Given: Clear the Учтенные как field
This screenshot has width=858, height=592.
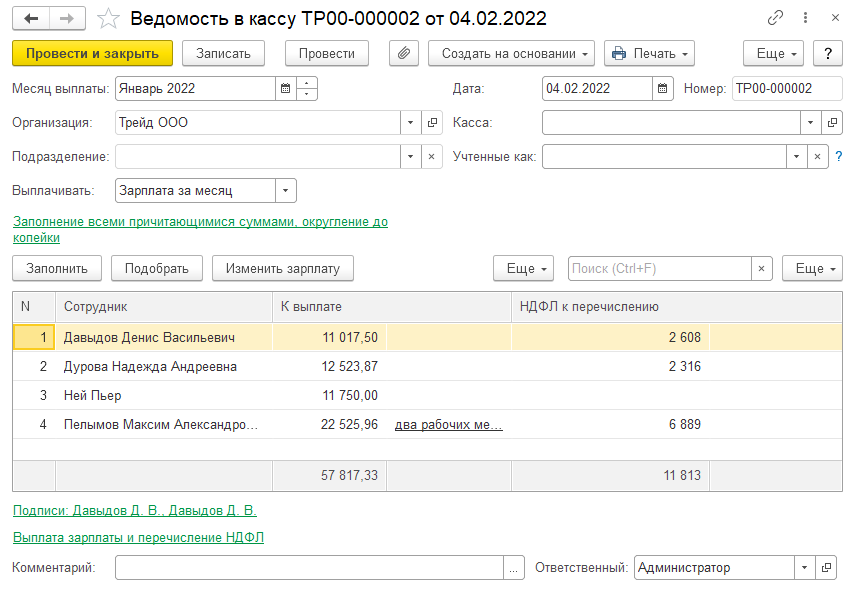Looking at the screenshot, I should [x=818, y=156].
